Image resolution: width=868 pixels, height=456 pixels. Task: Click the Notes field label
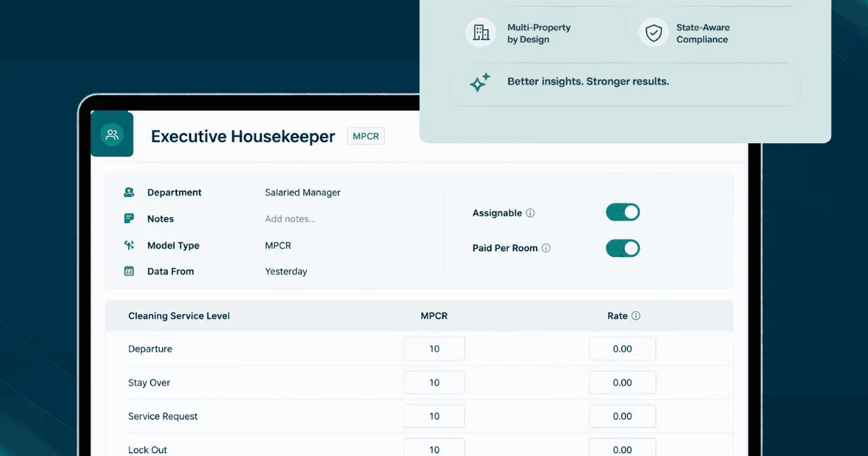pos(161,219)
